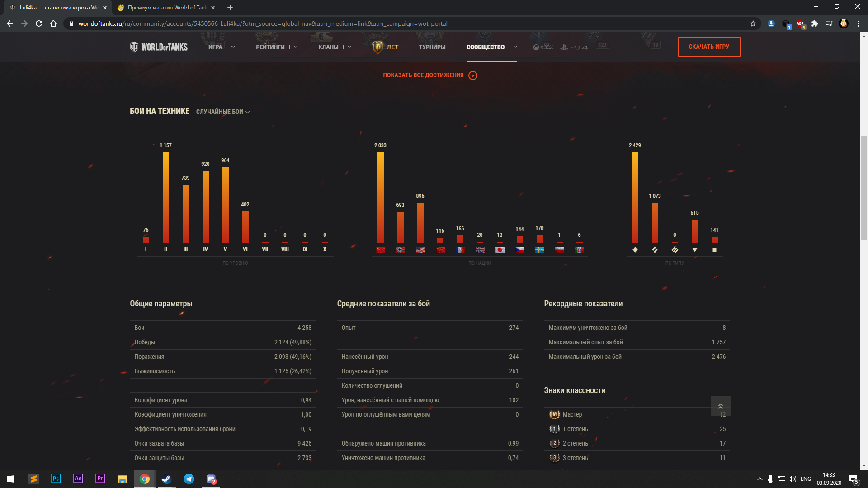Click the USSR flag under nation chart
This screenshot has height=488, width=868.
381,249
